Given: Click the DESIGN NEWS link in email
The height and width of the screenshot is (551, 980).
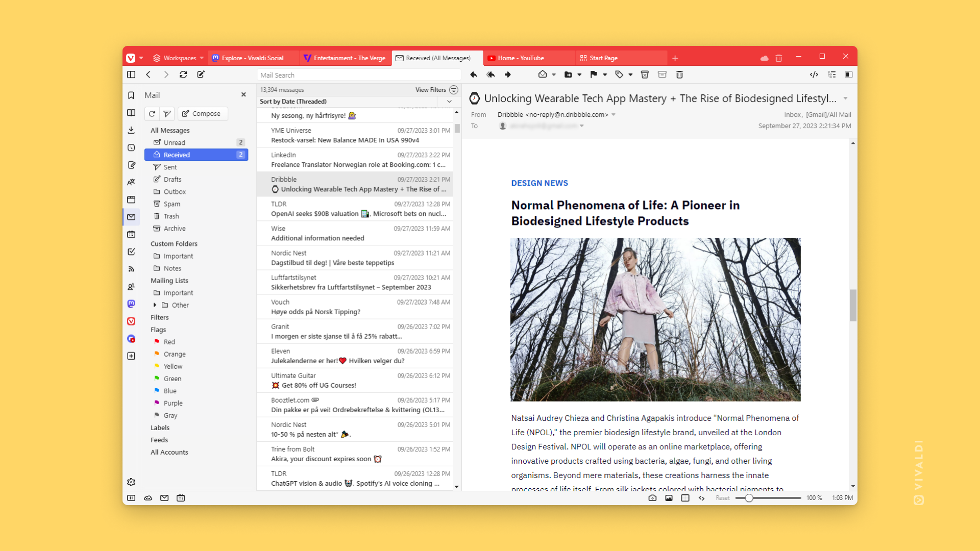Looking at the screenshot, I should tap(538, 182).
